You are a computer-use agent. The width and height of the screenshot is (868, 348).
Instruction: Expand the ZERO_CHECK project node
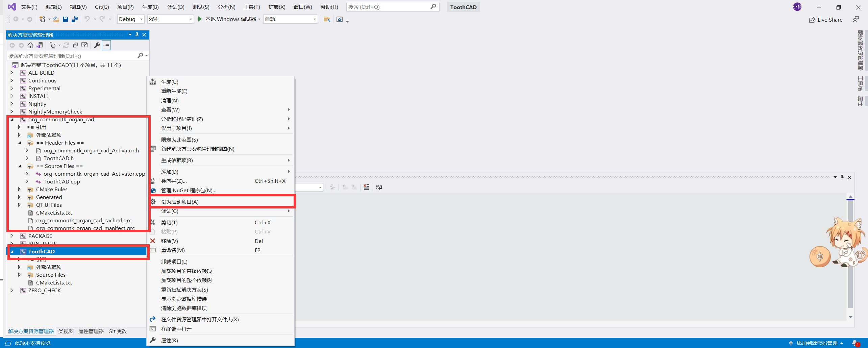pyautogui.click(x=12, y=290)
